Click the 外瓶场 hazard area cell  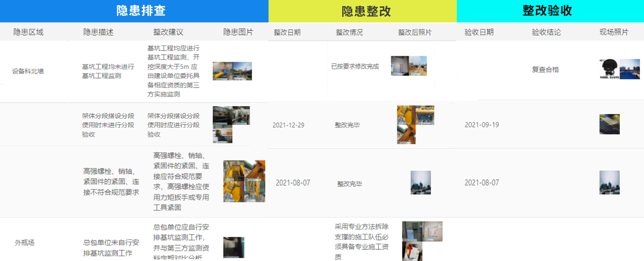pos(25,243)
